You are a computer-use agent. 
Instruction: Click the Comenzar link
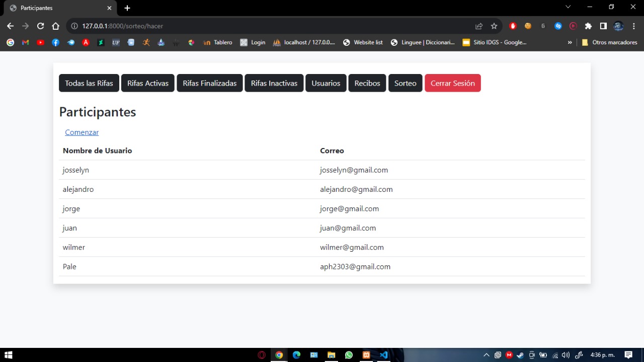(x=82, y=132)
